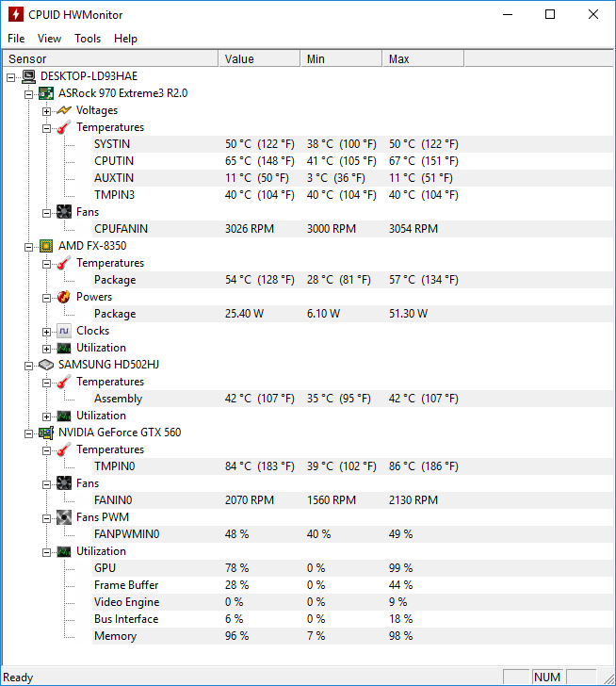Expand the Clocks node

click(x=46, y=332)
